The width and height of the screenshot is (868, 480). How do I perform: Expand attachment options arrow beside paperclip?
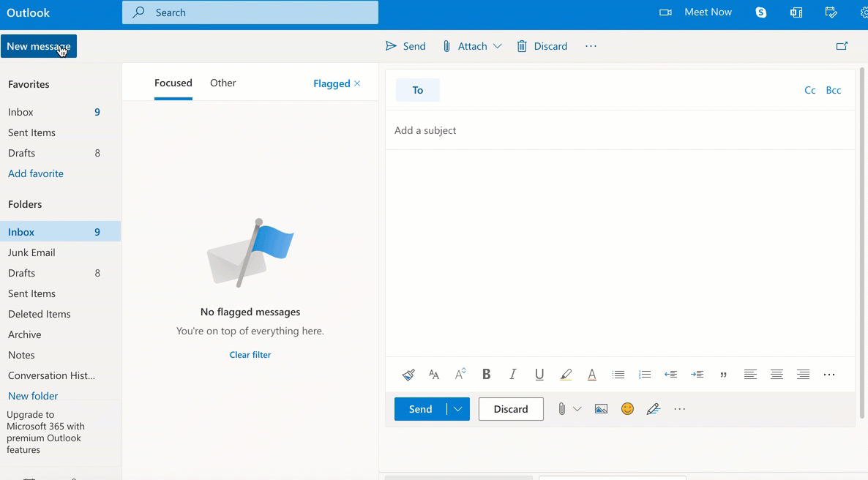[577, 409]
